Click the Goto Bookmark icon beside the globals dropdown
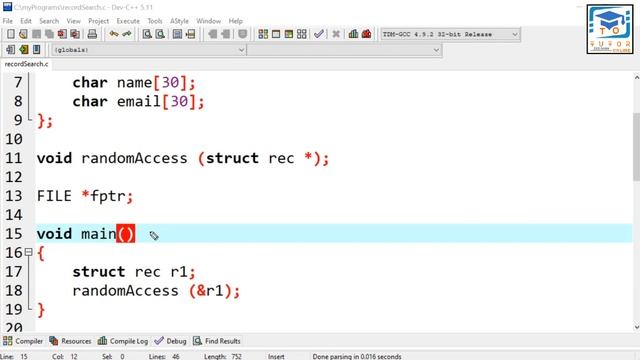640x360 pixels. (x=37, y=50)
